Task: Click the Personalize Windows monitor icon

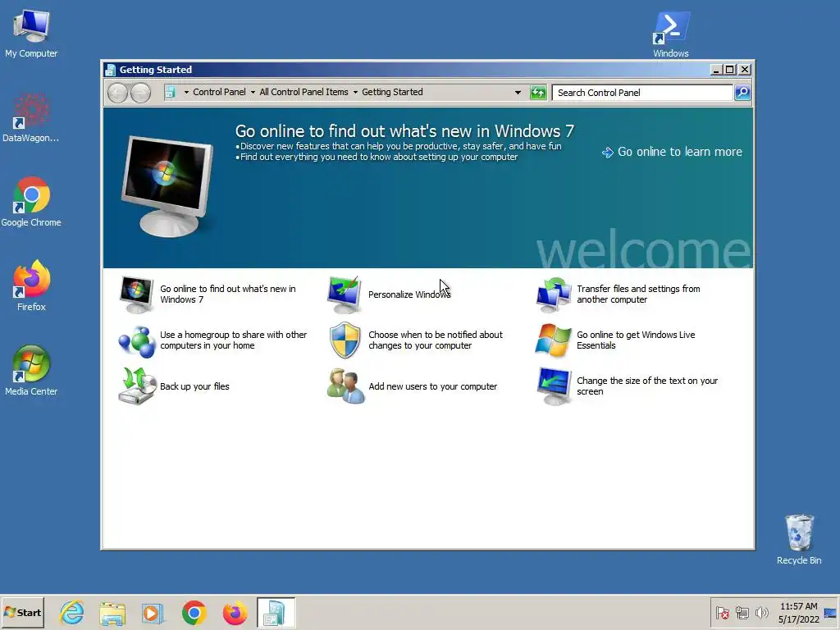Action: click(344, 294)
